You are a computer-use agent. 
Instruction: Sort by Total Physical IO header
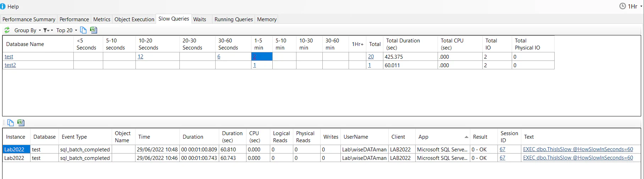pos(533,44)
